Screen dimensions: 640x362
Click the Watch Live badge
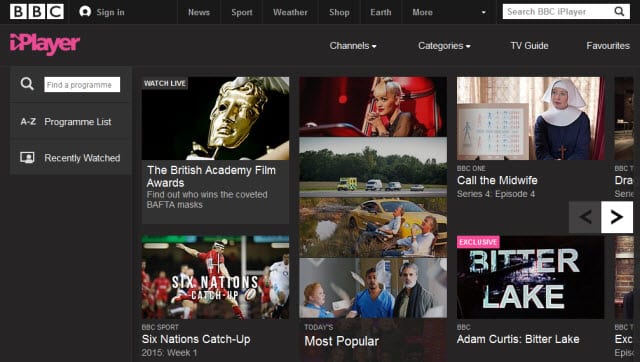[164, 83]
